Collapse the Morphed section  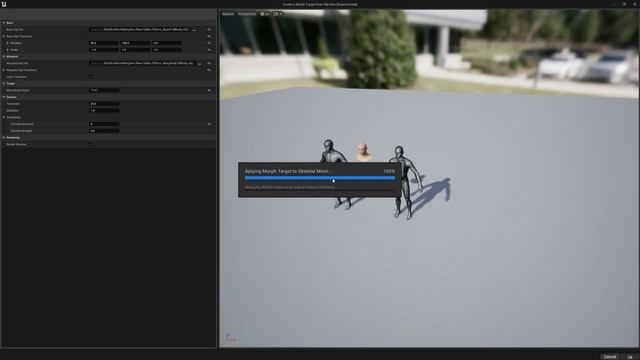coord(4,57)
